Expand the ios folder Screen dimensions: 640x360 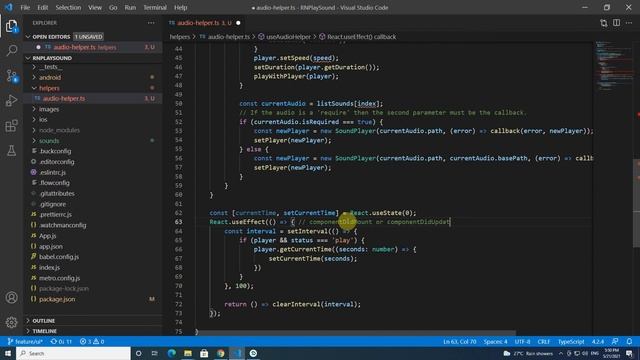(43, 120)
